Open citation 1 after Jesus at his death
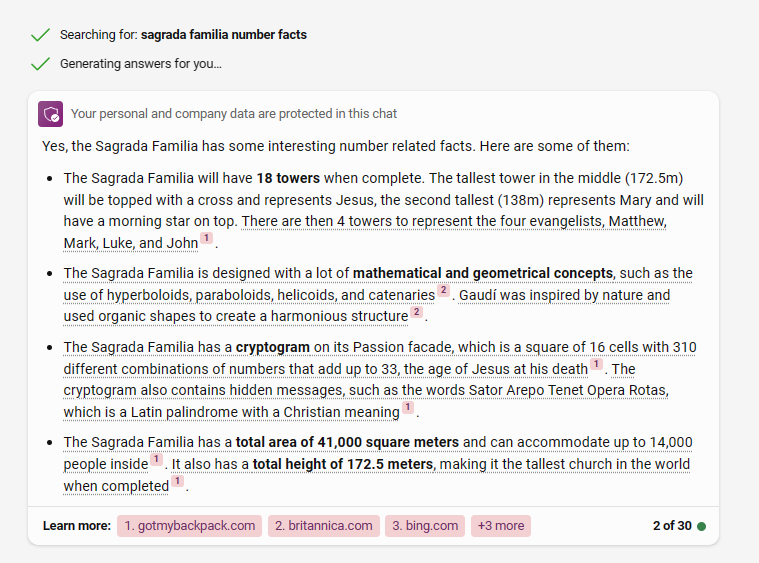This screenshot has width=759, height=563. point(596,364)
